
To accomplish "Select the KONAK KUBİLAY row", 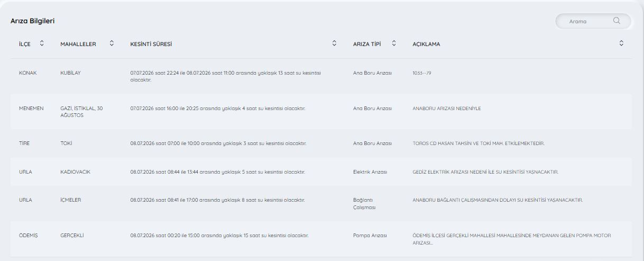I will pyautogui.click(x=321, y=76).
